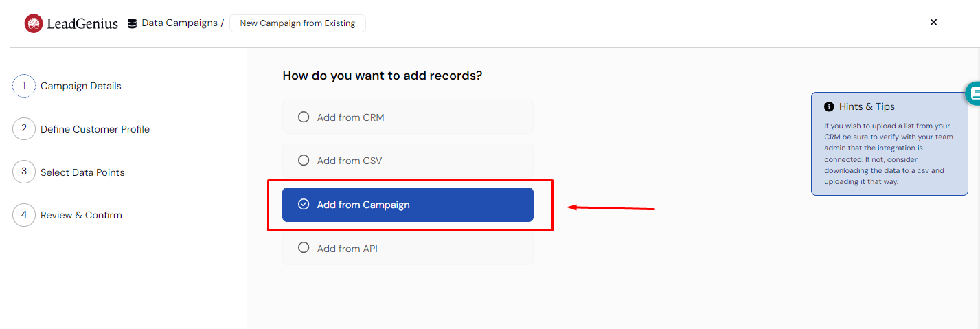The height and width of the screenshot is (329, 980).
Task: Click step 1 circle icon
Action: point(24,86)
